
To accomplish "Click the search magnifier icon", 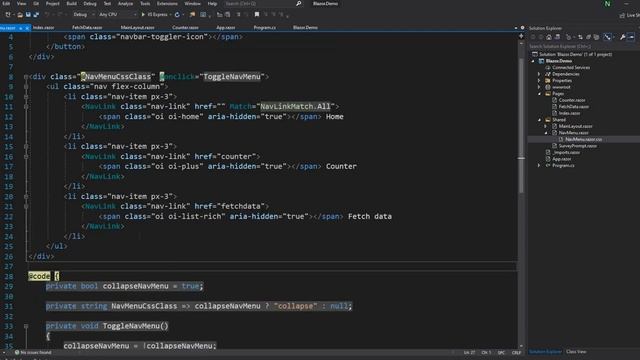I will (x=298, y=4).
